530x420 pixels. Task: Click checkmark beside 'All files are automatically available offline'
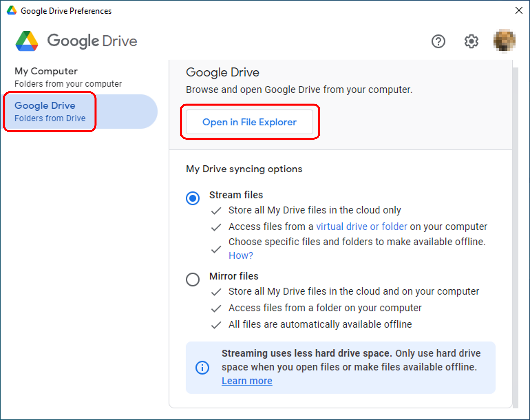(x=216, y=325)
